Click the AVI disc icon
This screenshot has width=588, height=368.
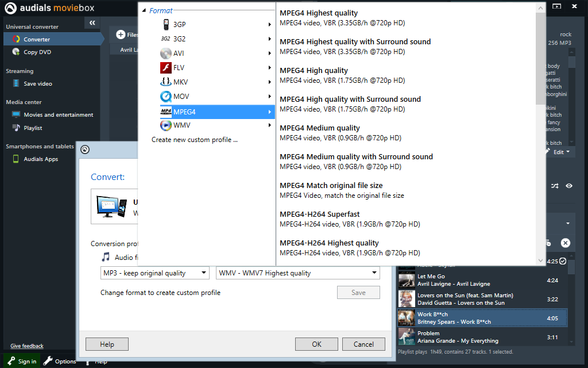tap(166, 53)
